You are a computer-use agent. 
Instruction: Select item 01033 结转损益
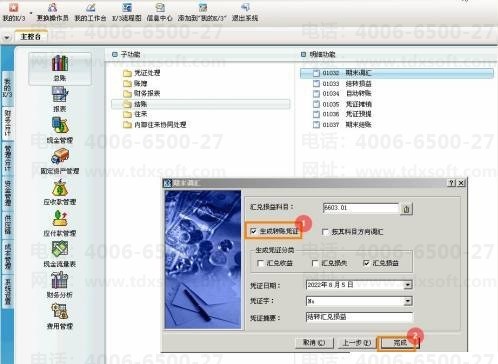coord(342,84)
